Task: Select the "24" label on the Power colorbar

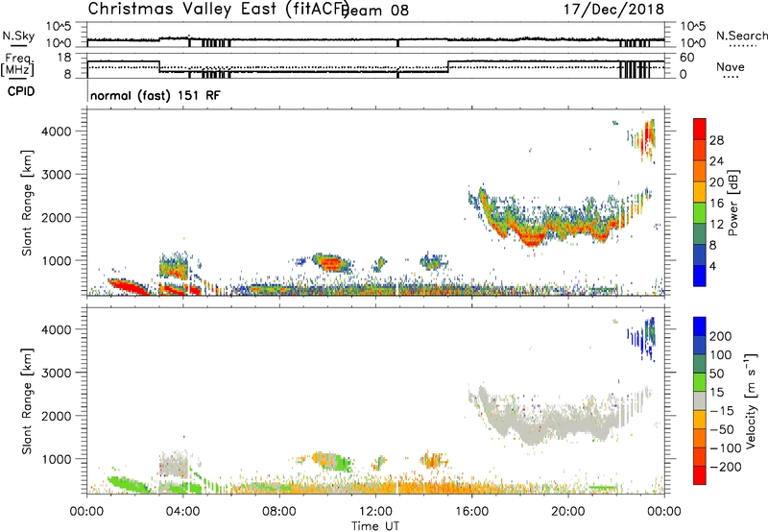Action: (716, 161)
